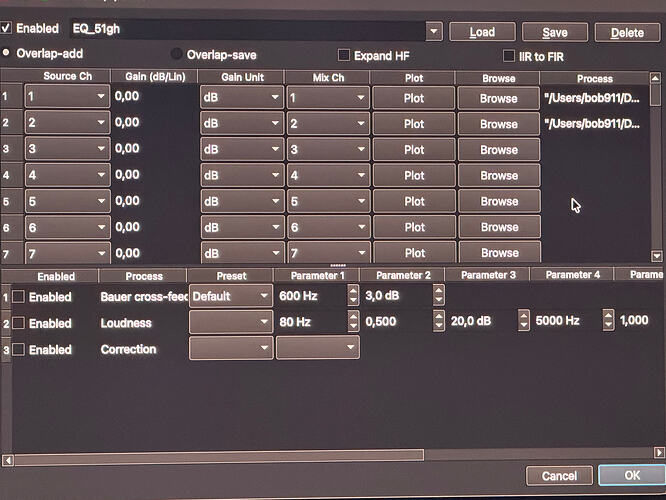The height and width of the screenshot is (500, 666).
Task: Click Browse for channel 2
Action: point(499,124)
